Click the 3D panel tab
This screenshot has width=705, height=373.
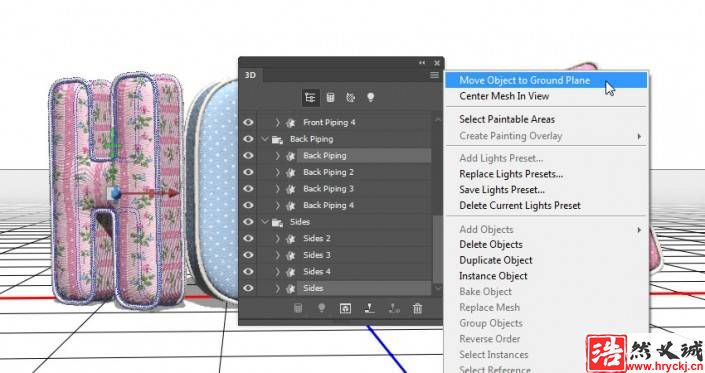[x=250, y=75]
